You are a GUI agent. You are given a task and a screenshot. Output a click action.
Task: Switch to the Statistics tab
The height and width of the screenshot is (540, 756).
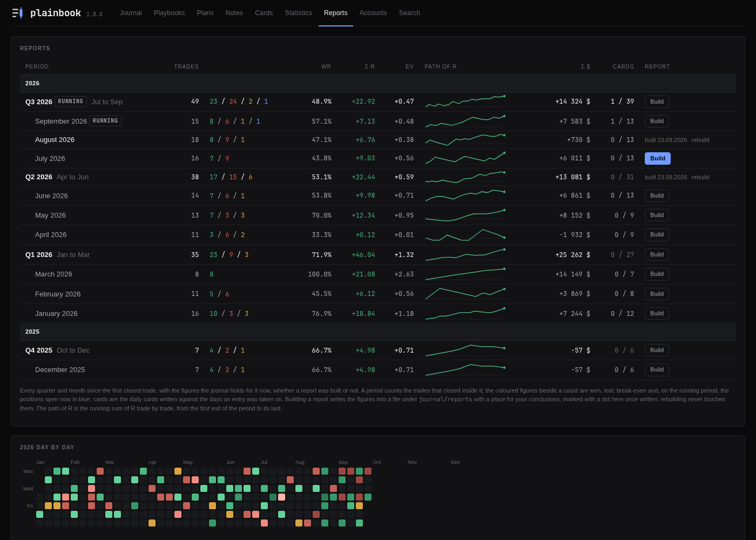298,13
